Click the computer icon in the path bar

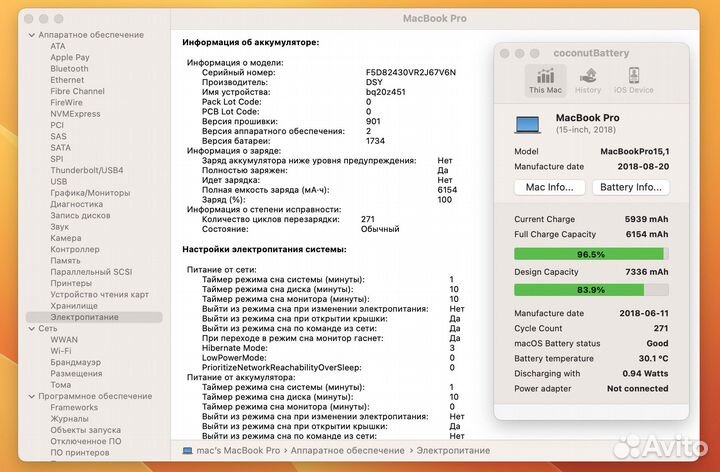point(187,451)
